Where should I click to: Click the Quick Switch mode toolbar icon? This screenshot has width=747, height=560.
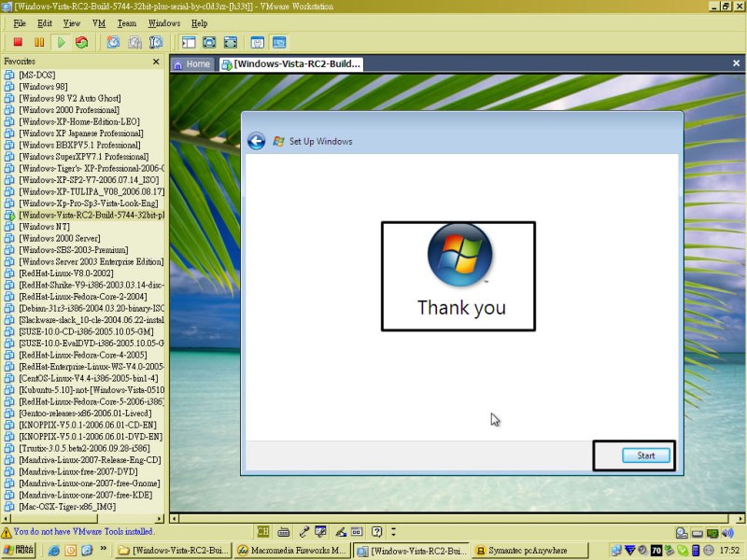(x=230, y=42)
